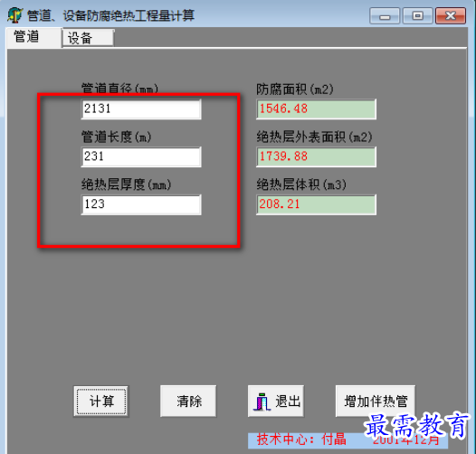Click the 管道长度 input showing 231
The height and width of the screenshot is (454, 476).
pos(141,156)
